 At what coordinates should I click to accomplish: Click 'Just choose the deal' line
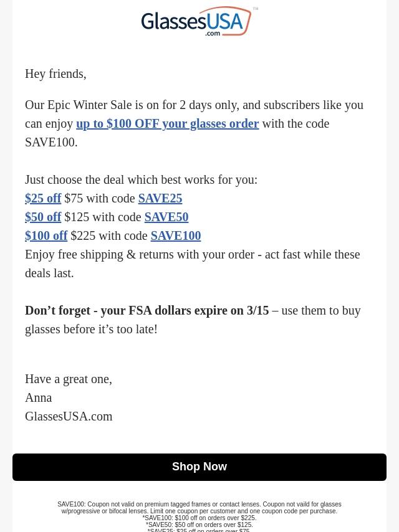[x=142, y=180]
